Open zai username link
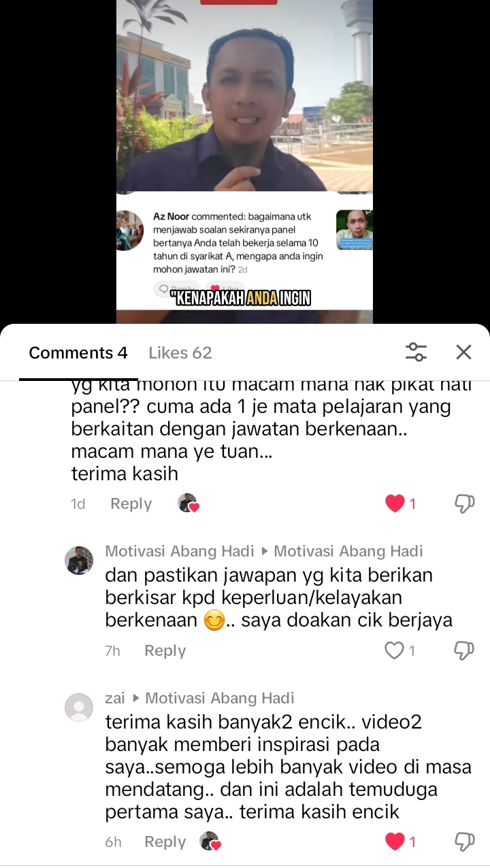The width and height of the screenshot is (490, 868). coord(115,698)
